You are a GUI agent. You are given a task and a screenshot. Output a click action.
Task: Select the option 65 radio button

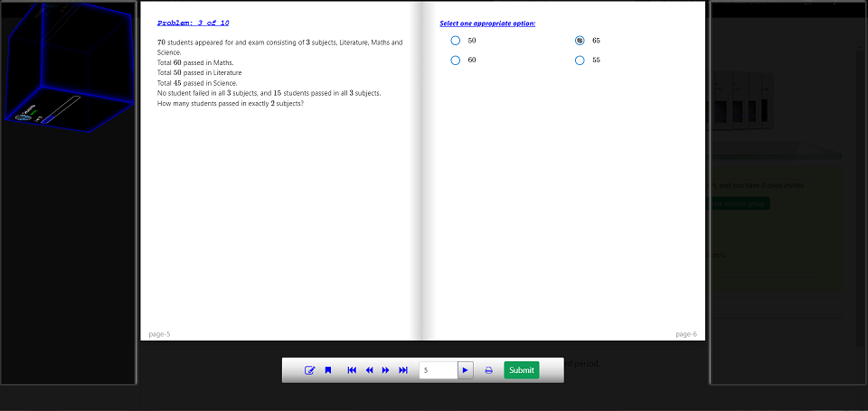tap(580, 41)
